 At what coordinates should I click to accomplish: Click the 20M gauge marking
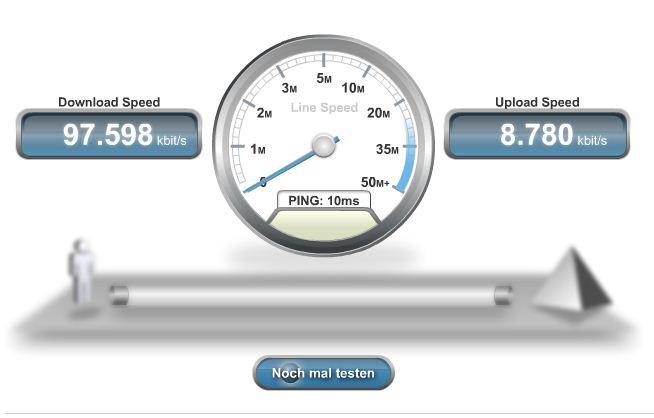pyautogui.click(x=378, y=113)
